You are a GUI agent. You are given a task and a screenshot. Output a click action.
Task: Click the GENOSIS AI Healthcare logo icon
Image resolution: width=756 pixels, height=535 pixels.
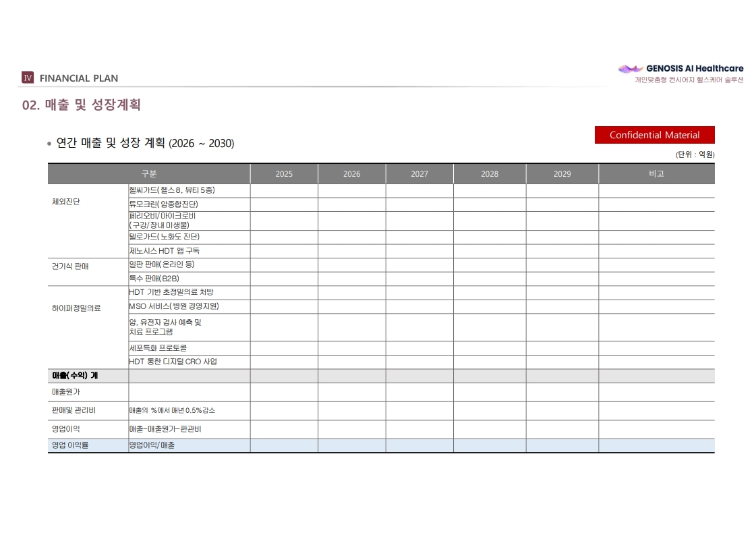(x=631, y=69)
